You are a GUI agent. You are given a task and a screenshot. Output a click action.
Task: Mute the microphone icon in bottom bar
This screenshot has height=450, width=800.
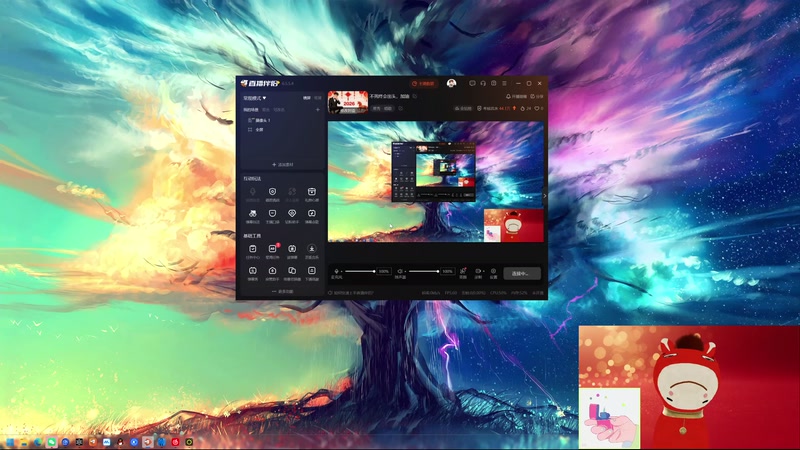(x=336, y=271)
